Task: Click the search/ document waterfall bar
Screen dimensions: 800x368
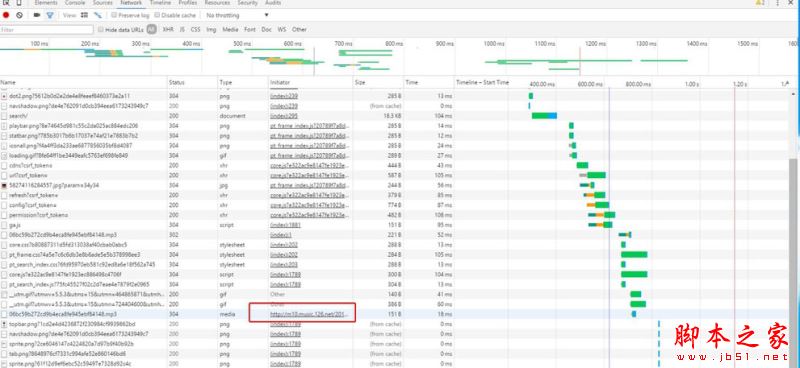Action: tap(544, 116)
